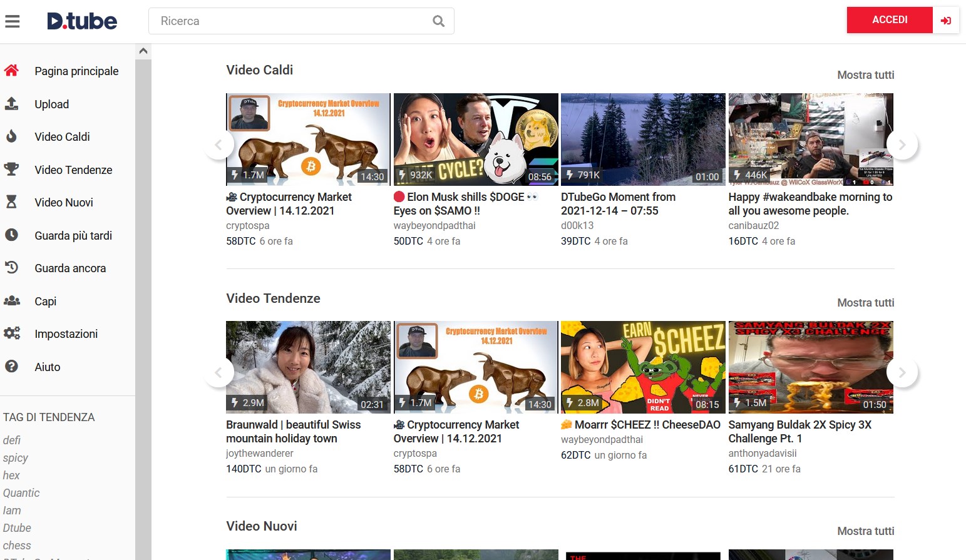Select the trending tag 'Dtube'
The width and height of the screenshot is (966, 560).
pyautogui.click(x=17, y=528)
